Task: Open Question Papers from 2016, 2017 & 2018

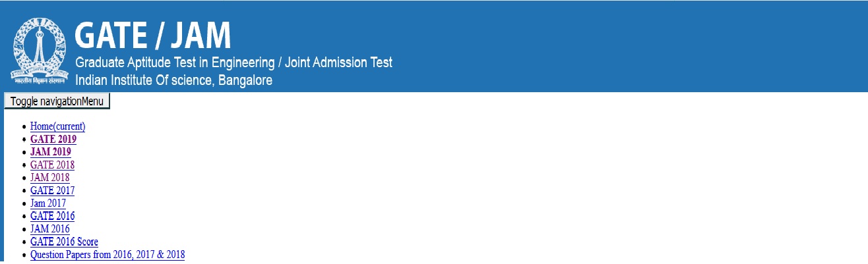Action: pyautogui.click(x=108, y=255)
